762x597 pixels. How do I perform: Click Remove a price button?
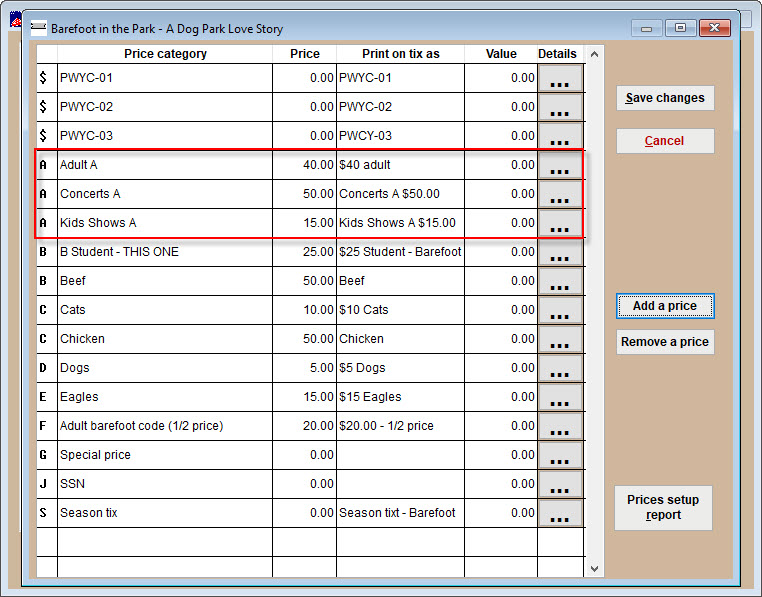tap(665, 342)
